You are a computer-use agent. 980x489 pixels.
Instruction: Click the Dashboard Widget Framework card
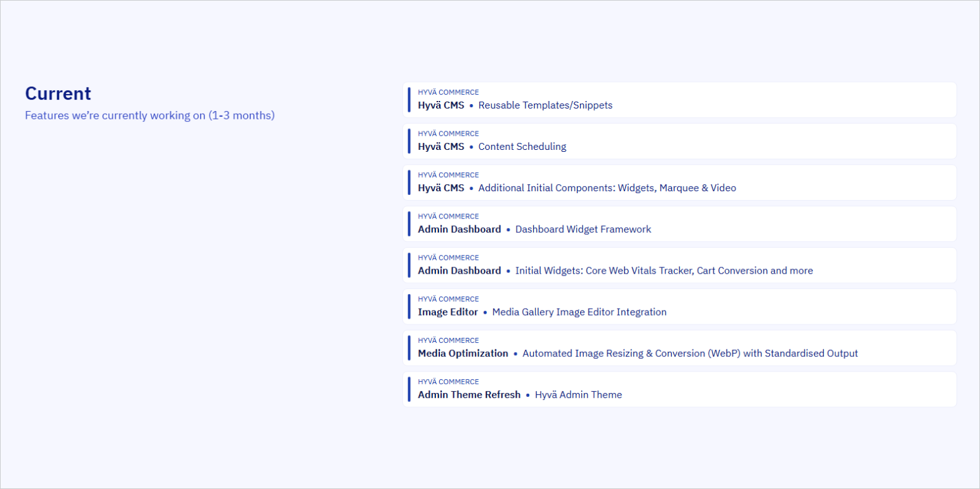coord(679,224)
